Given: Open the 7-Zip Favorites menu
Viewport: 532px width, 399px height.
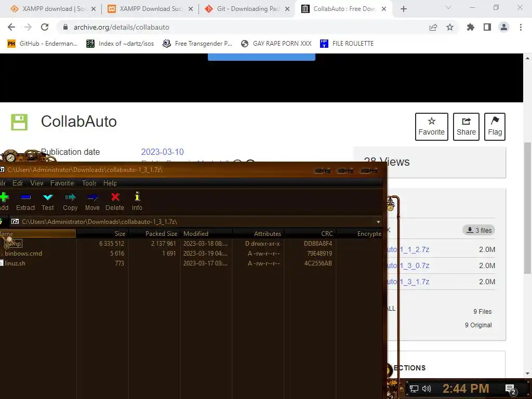Looking at the screenshot, I should coord(63,183).
